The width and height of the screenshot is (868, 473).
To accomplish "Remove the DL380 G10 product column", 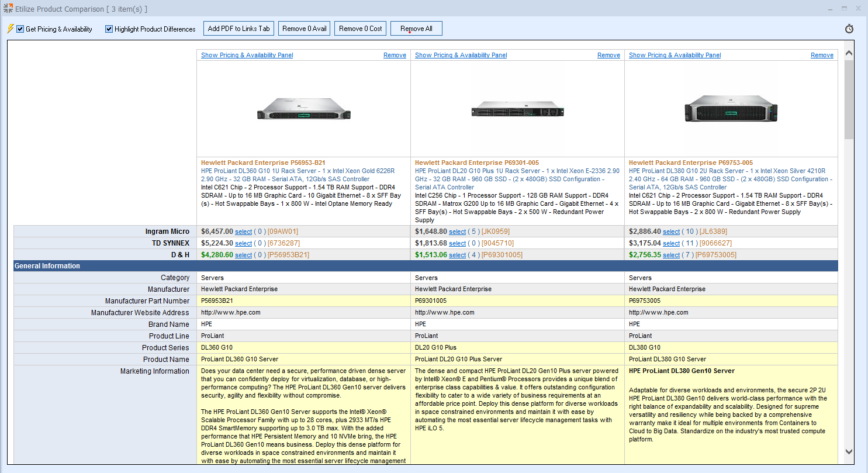I will [821, 55].
